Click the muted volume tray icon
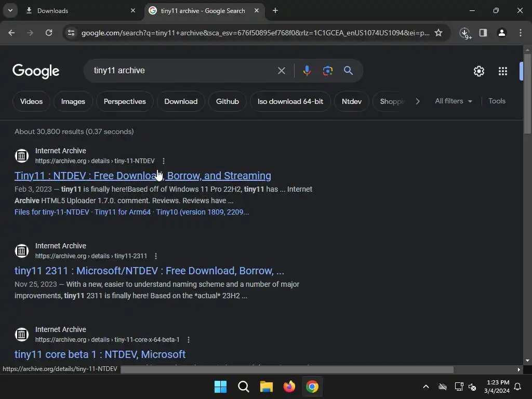Viewport: 532px width, 399px height. pyautogui.click(x=472, y=387)
